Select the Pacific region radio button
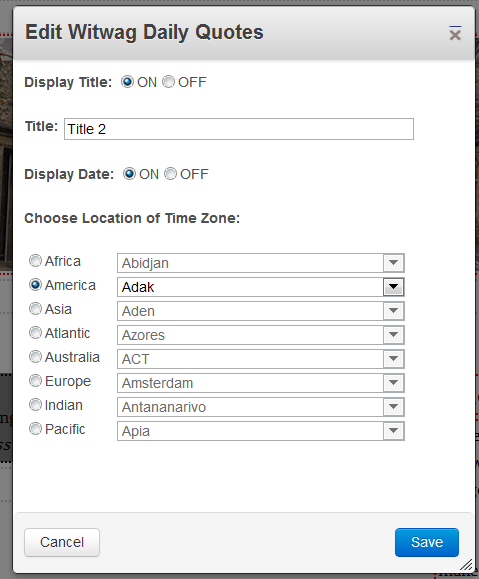 [x=35, y=429]
